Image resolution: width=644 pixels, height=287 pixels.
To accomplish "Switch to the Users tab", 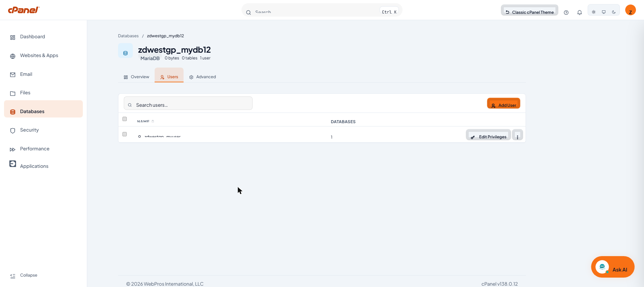I will (169, 75).
